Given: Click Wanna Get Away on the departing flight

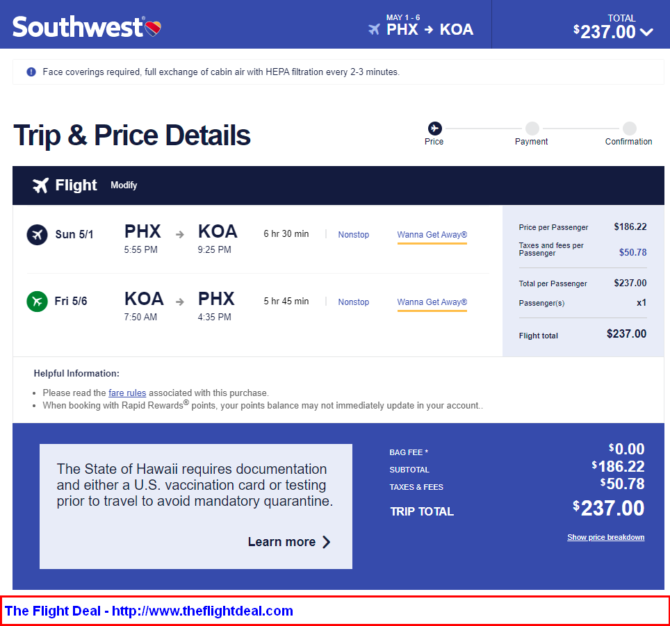Looking at the screenshot, I should (x=432, y=235).
